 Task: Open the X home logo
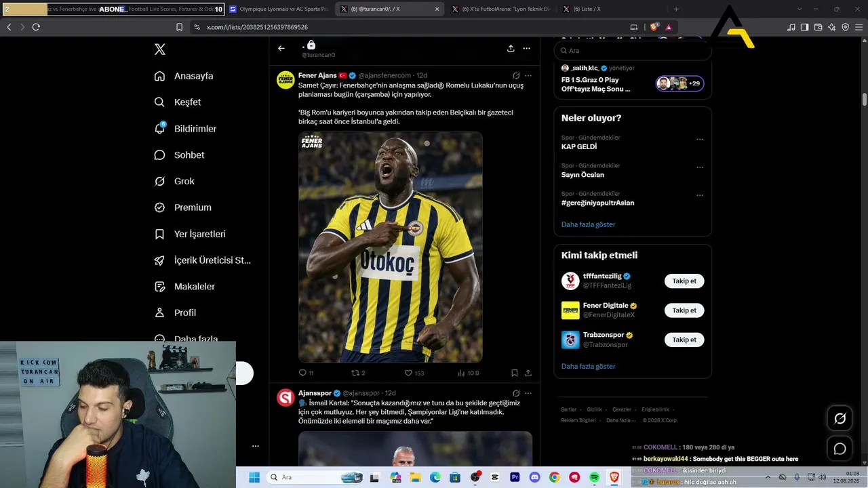(160, 49)
